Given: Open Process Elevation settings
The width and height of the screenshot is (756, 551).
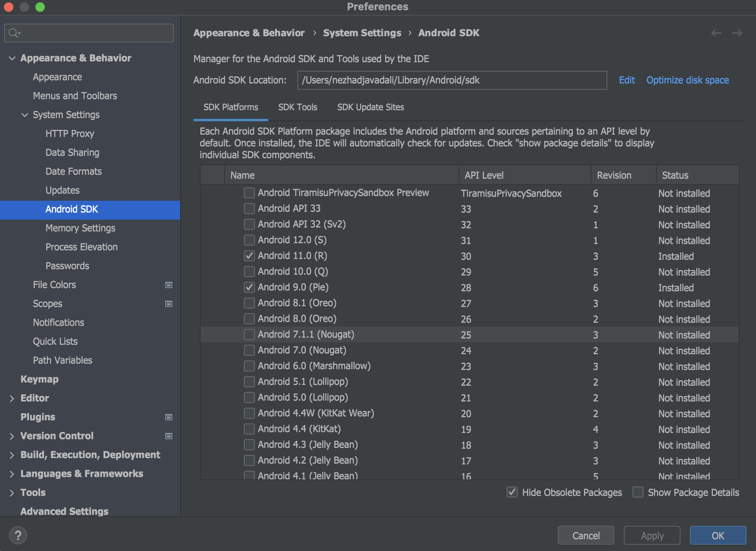Looking at the screenshot, I should [81, 247].
